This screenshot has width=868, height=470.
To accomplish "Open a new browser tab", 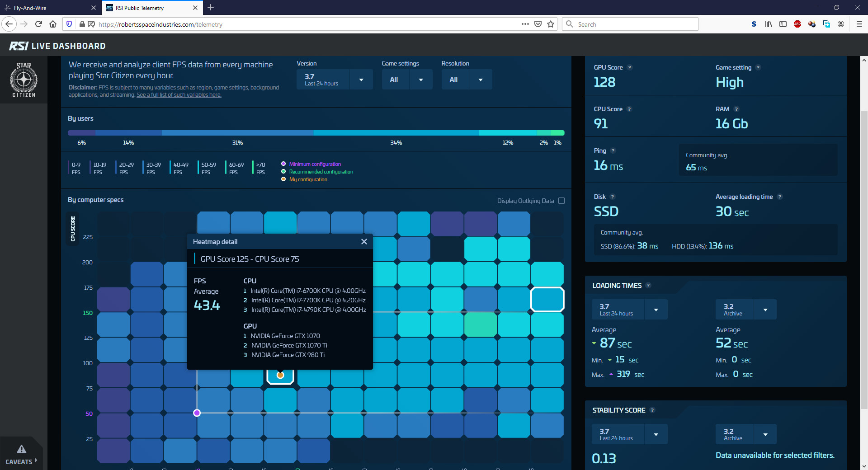I will click(211, 8).
